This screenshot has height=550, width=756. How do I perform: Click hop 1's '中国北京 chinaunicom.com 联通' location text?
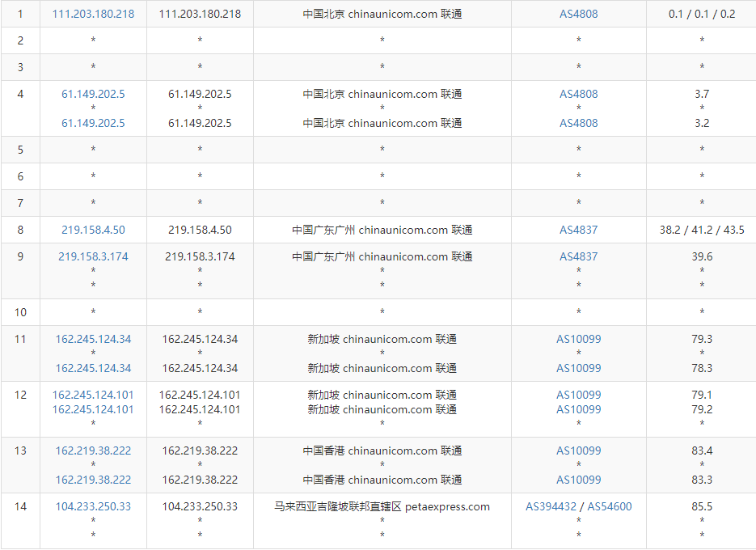[x=382, y=14]
